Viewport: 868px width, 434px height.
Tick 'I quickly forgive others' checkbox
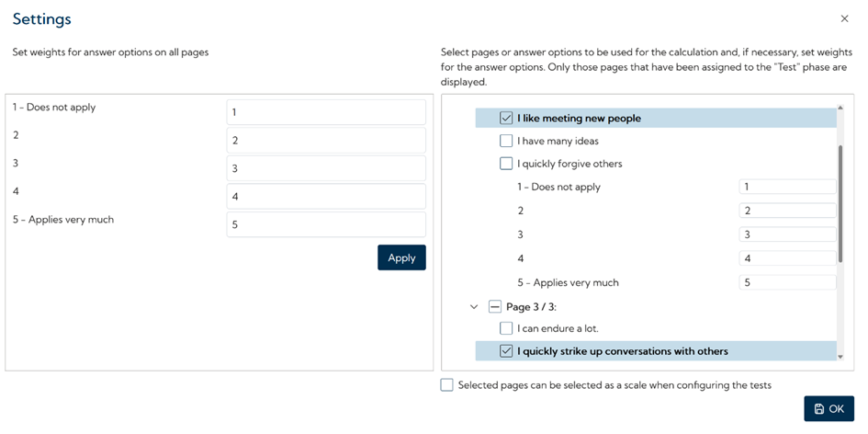point(506,164)
